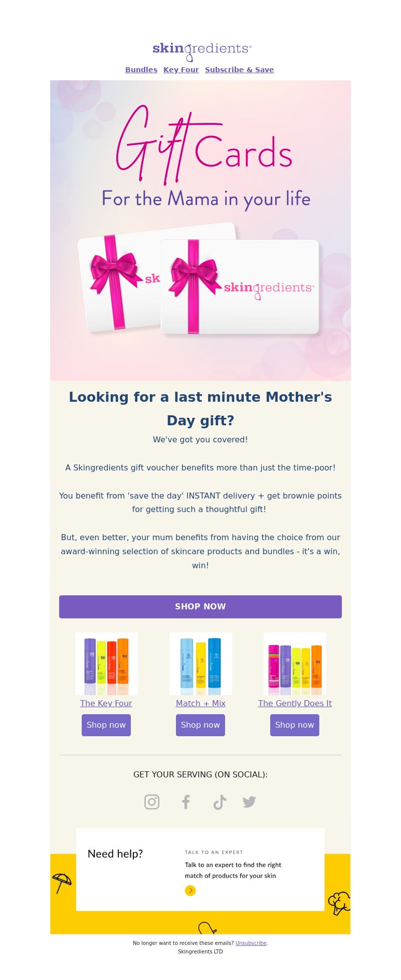Open the Facebook social icon

186,802
